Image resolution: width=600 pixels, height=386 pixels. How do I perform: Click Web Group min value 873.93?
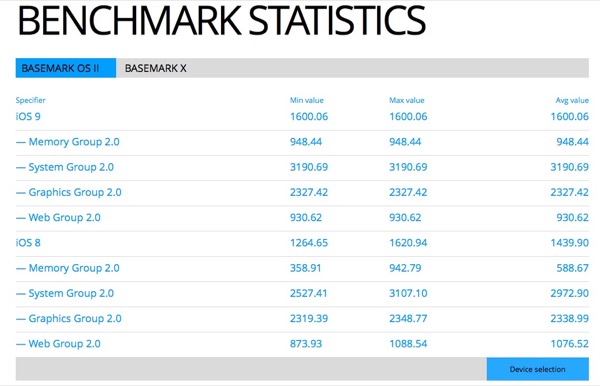tap(306, 344)
